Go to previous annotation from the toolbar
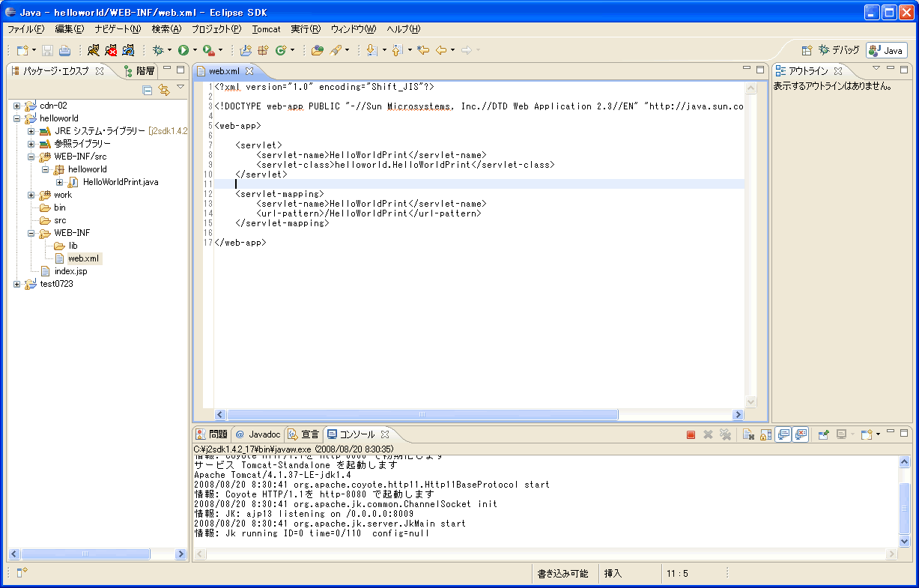The height and width of the screenshot is (588, 919). pos(398,50)
